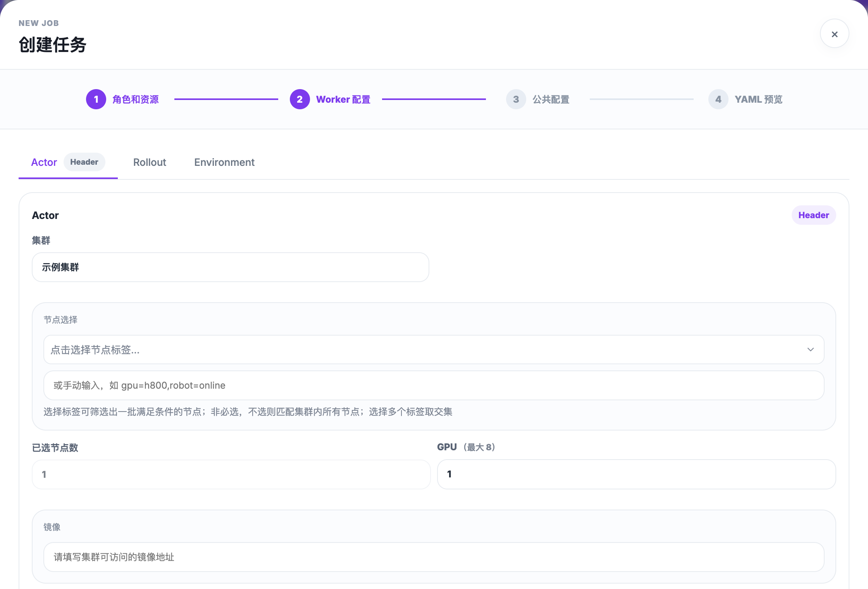
Task: Click the 公共配置 step label
Action: pos(551,100)
